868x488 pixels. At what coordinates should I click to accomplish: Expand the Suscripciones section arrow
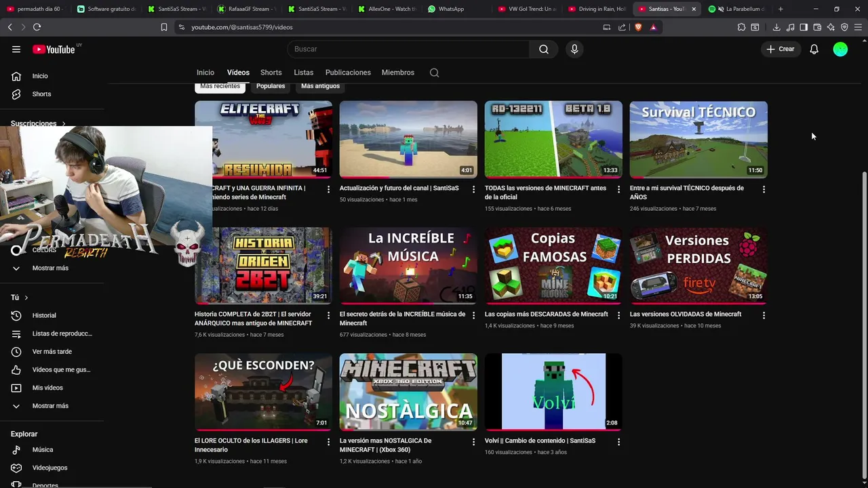pyautogui.click(x=64, y=124)
